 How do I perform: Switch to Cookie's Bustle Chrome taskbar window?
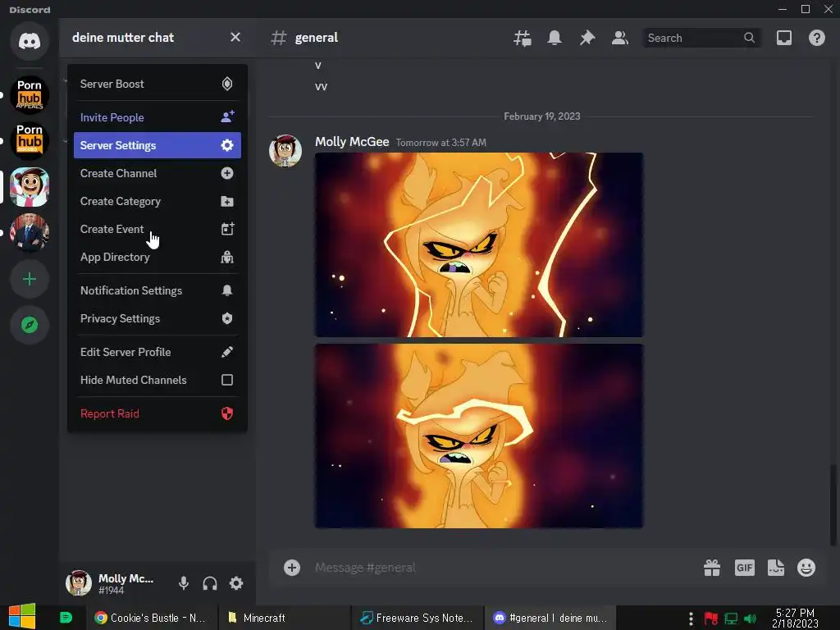[151, 618]
